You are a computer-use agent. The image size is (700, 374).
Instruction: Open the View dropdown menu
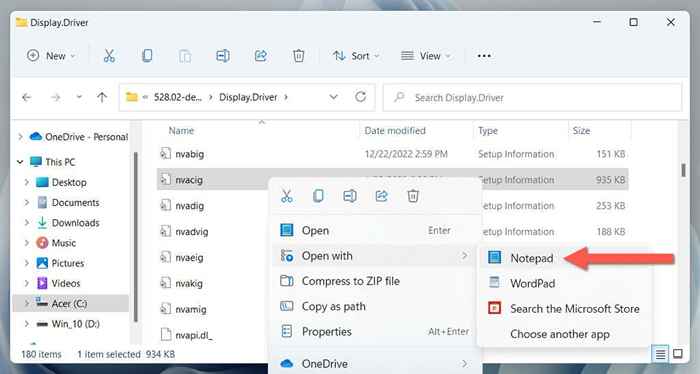click(426, 56)
